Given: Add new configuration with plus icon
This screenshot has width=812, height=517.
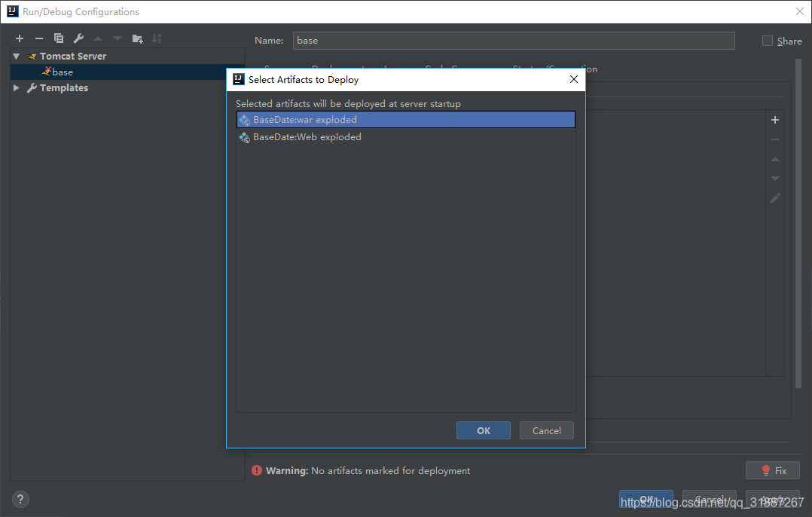Looking at the screenshot, I should 20,38.
